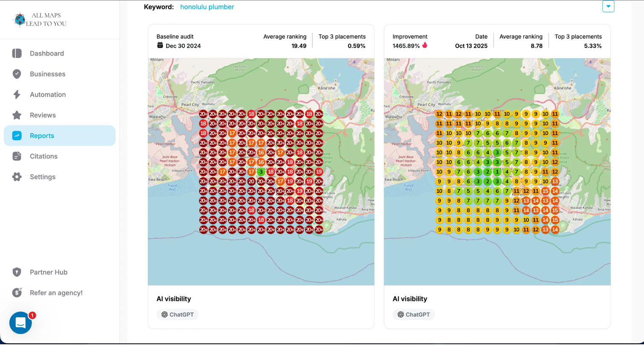Click the baseline audit calendar icon
The height and width of the screenshot is (346, 644).
tap(160, 46)
